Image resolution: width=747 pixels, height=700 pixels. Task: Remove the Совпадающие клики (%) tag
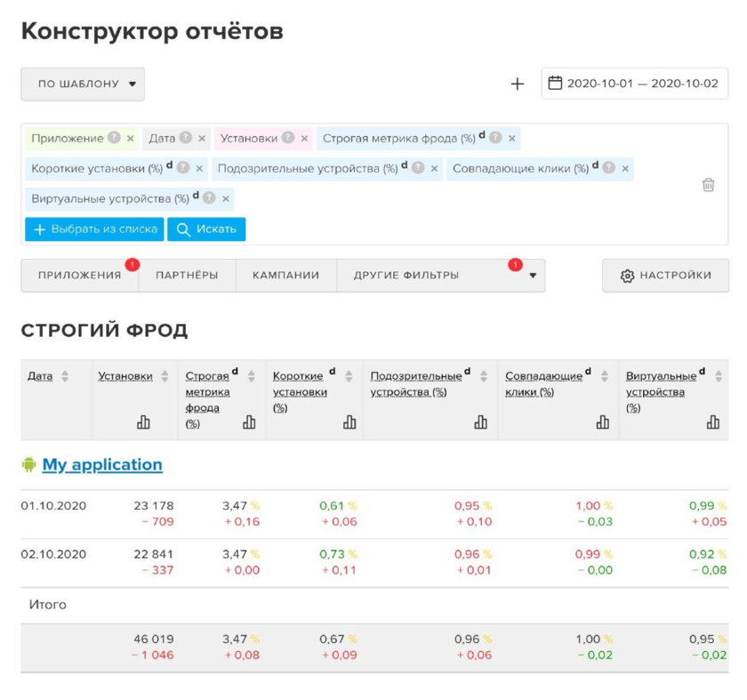click(x=625, y=168)
